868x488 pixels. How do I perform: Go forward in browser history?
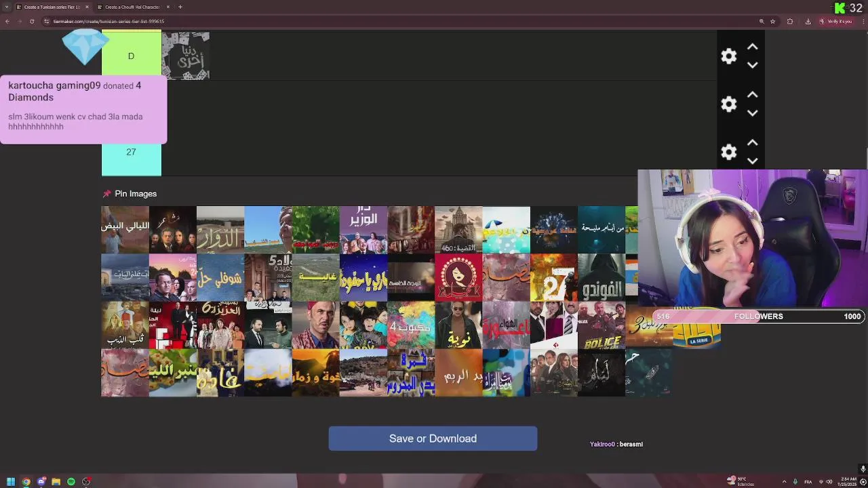click(x=20, y=21)
